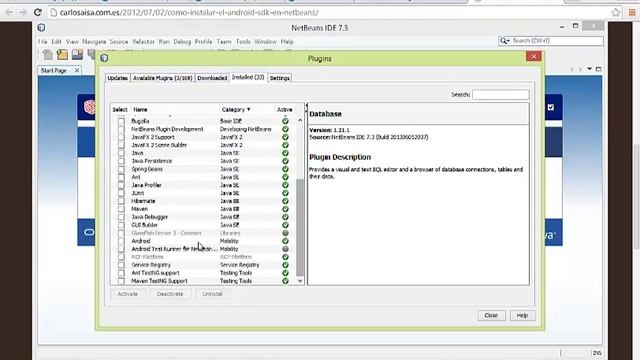Select the Java Persistence checkbox
640x360 pixels.
click(x=121, y=161)
